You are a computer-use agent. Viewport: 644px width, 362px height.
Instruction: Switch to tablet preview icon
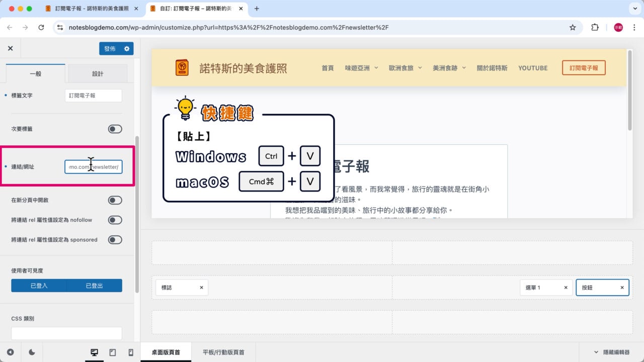(112, 352)
